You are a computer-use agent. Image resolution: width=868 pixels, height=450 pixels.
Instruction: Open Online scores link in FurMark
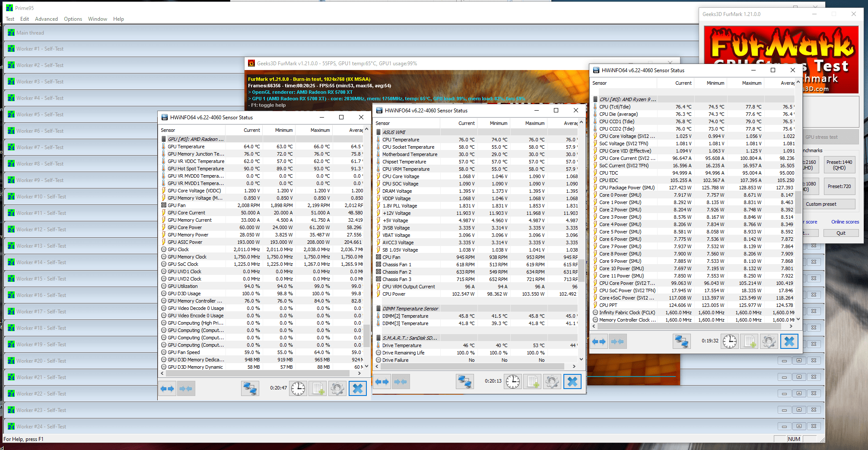tap(845, 222)
